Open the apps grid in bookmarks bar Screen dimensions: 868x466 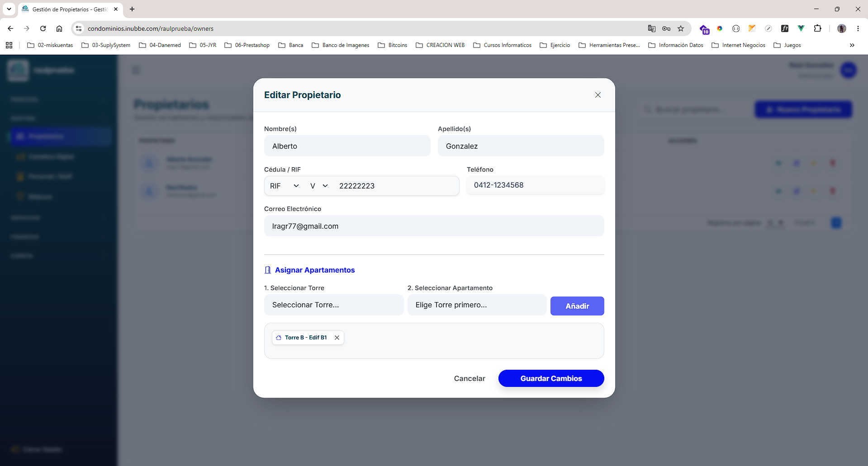pos(9,45)
